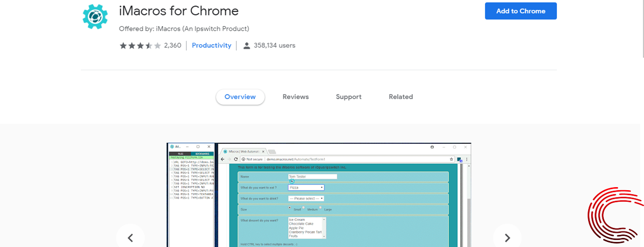
Task: Click the SET !ENCRYPTION NO macro line
Action: pos(190,187)
